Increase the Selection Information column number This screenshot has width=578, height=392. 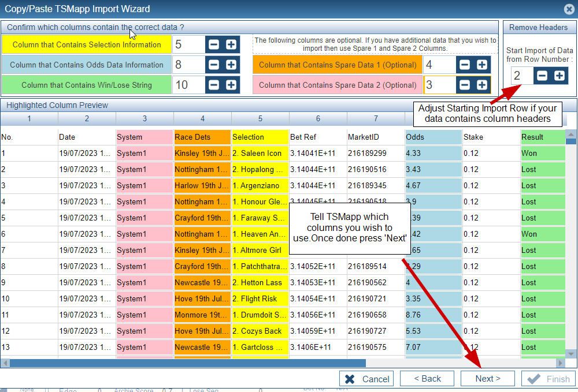coord(231,44)
